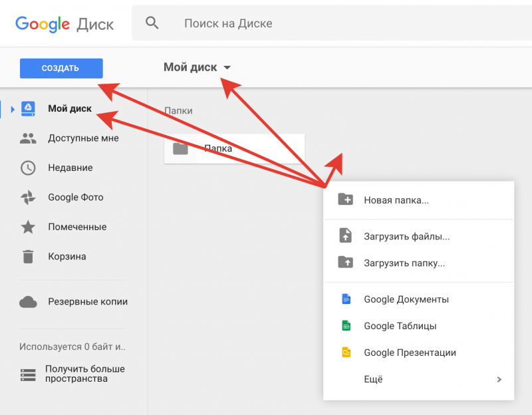Click the storage upgrade icon
The image size is (532, 415).
pos(28,374)
